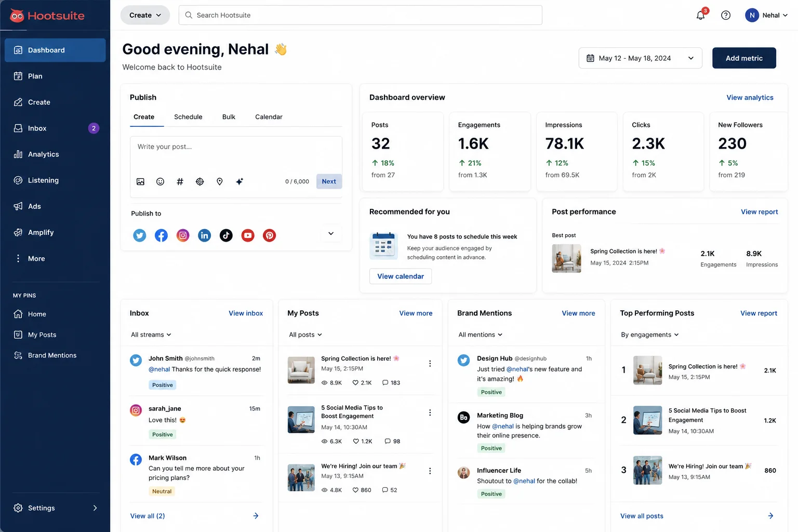Open View report for Top Performing Posts
798x532 pixels.
759,313
